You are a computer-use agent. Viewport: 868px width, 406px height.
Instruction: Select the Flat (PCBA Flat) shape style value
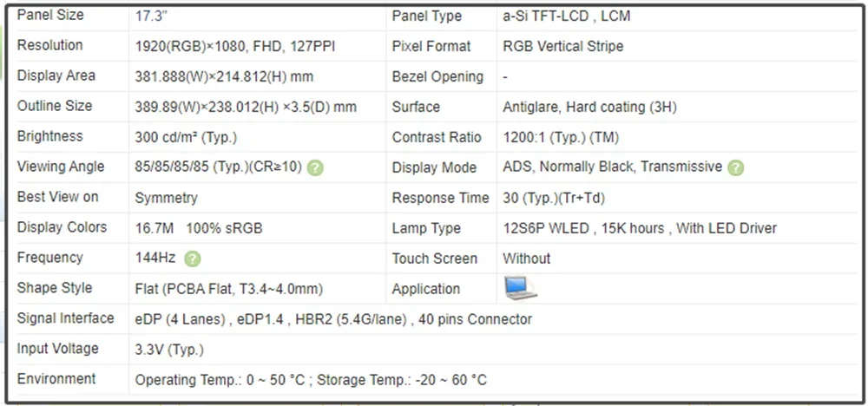[228, 289]
